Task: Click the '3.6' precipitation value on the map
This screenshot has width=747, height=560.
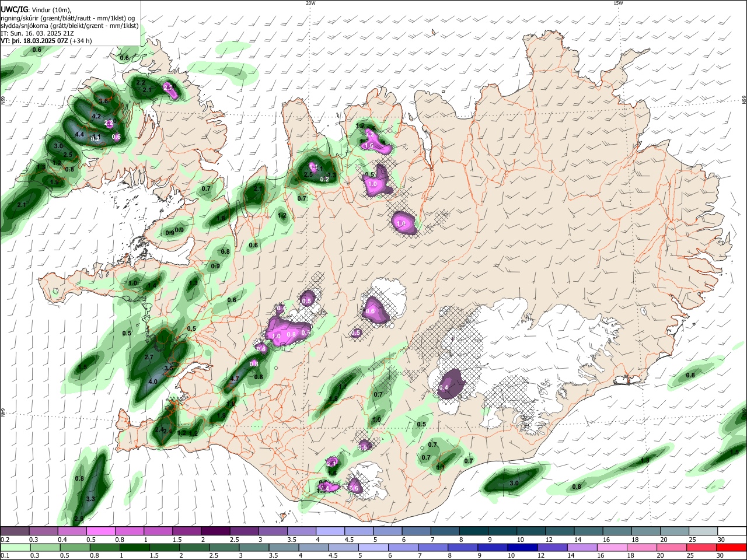Action: [104, 101]
